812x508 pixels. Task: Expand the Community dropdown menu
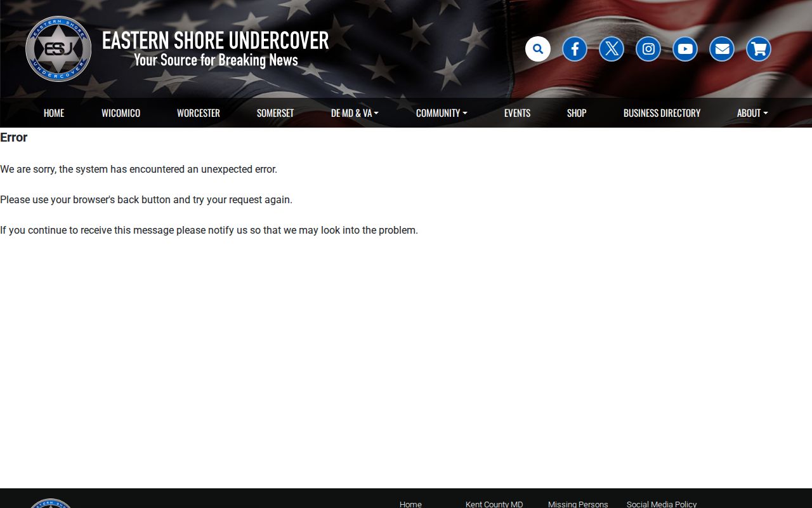[x=442, y=113]
